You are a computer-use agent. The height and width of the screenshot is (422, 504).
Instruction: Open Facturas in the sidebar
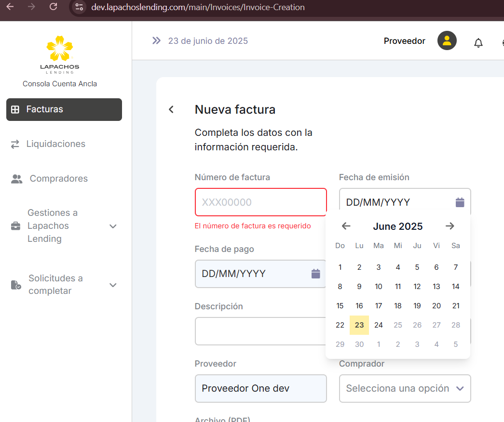tap(64, 109)
